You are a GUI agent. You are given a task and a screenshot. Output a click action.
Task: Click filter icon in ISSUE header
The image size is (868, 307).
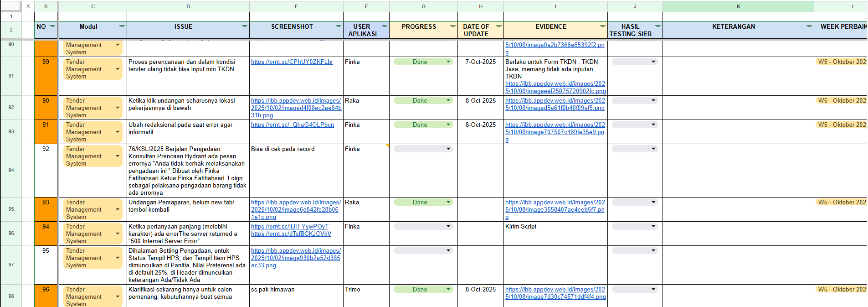244,27
